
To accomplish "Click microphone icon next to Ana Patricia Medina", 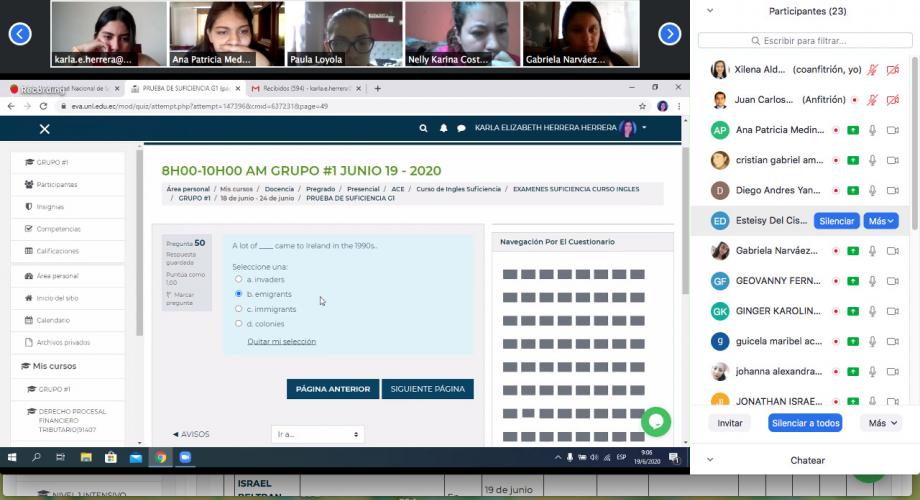I will coord(873,130).
